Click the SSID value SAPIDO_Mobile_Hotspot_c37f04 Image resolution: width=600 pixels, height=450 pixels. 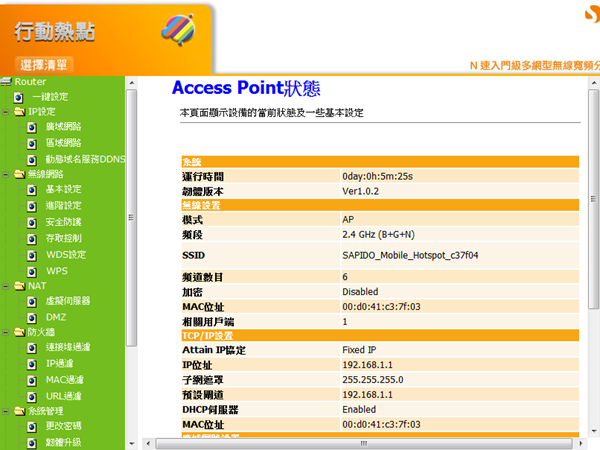pos(410,255)
